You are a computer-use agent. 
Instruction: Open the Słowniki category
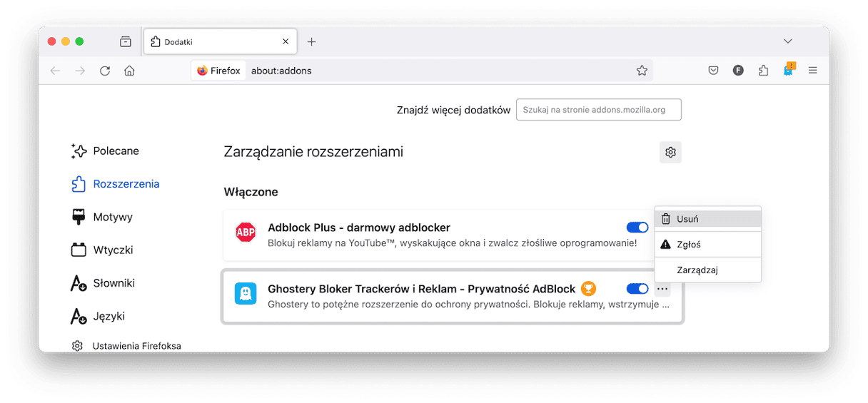(x=103, y=283)
